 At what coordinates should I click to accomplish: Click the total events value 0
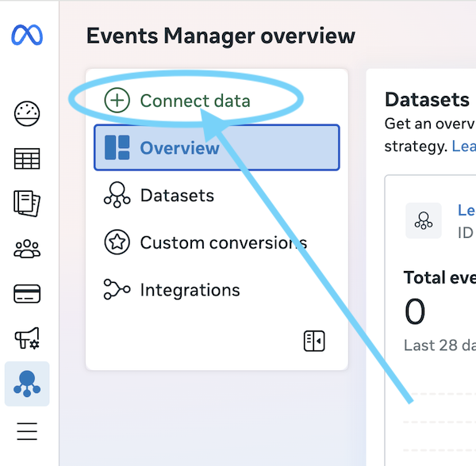[415, 311]
